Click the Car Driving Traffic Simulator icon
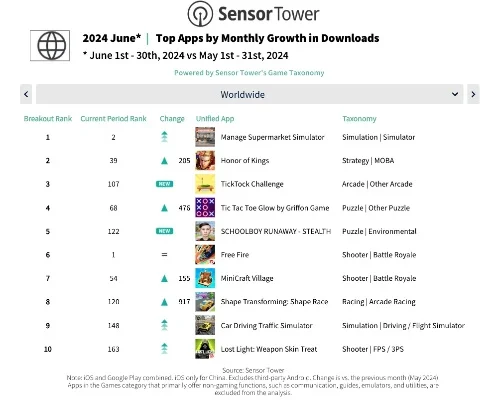Image resolution: width=499 pixels, height=400 pixels. (x=205, y=325)
